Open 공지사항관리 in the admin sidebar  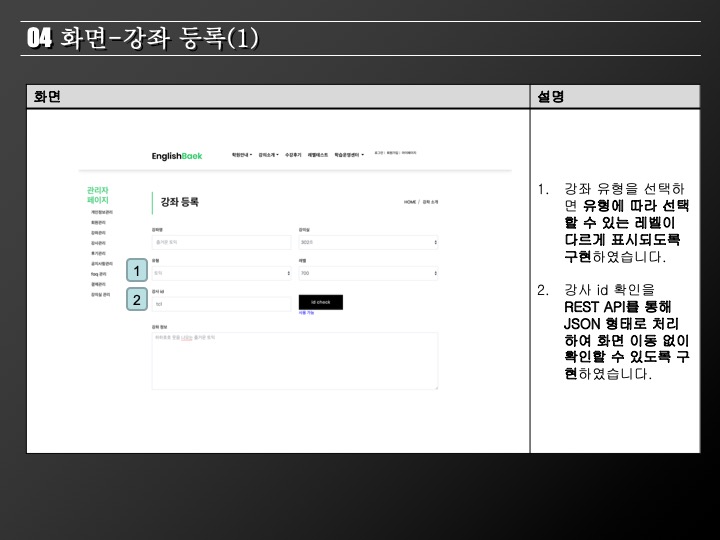101,264
